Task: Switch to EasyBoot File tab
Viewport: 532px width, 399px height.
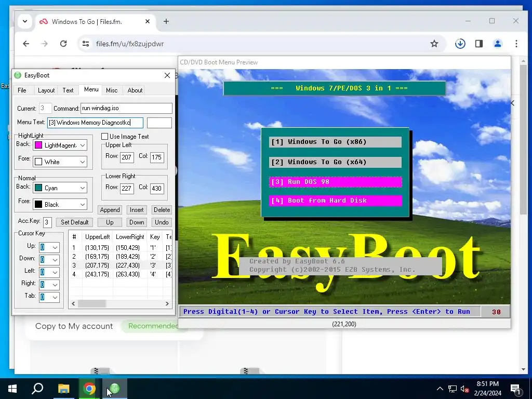Action: [22, 90]
